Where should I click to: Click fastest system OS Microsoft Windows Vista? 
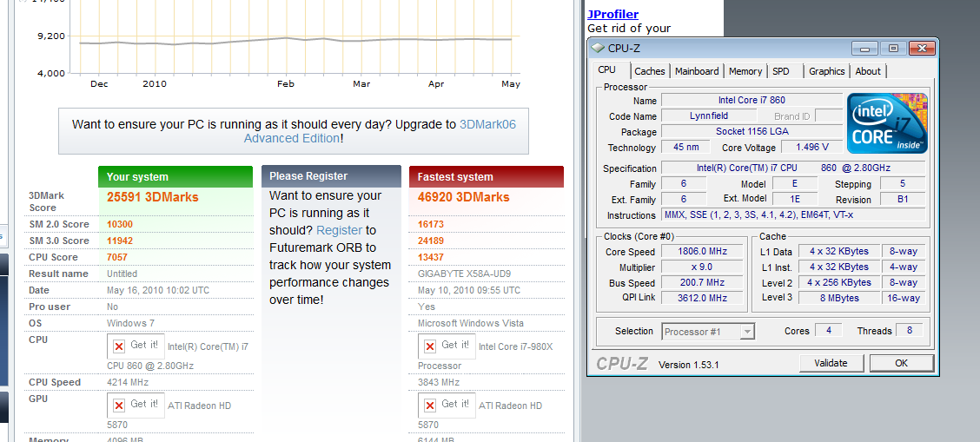pyautogui.click(x=471, y=323)
